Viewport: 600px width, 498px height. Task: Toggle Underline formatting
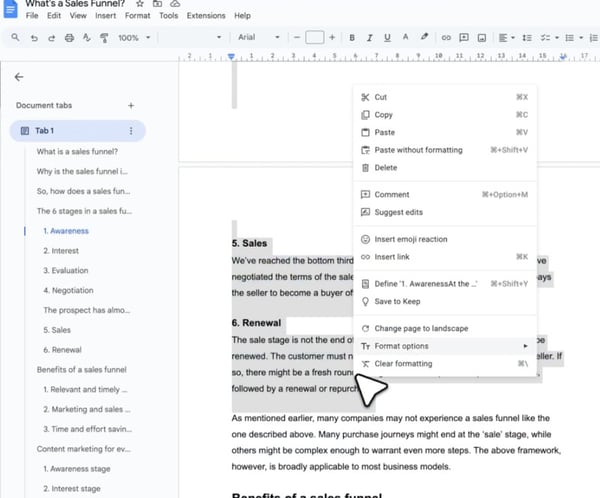(x=388, y=38)
